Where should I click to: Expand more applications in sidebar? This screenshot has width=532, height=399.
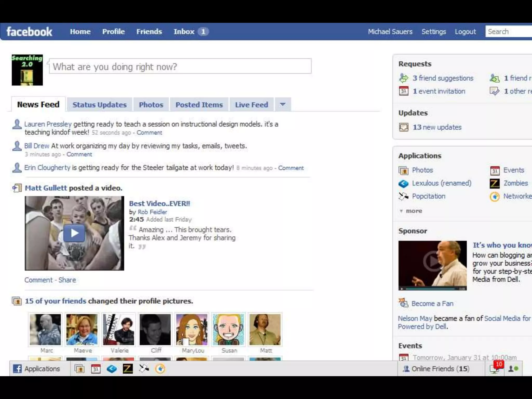414,211
